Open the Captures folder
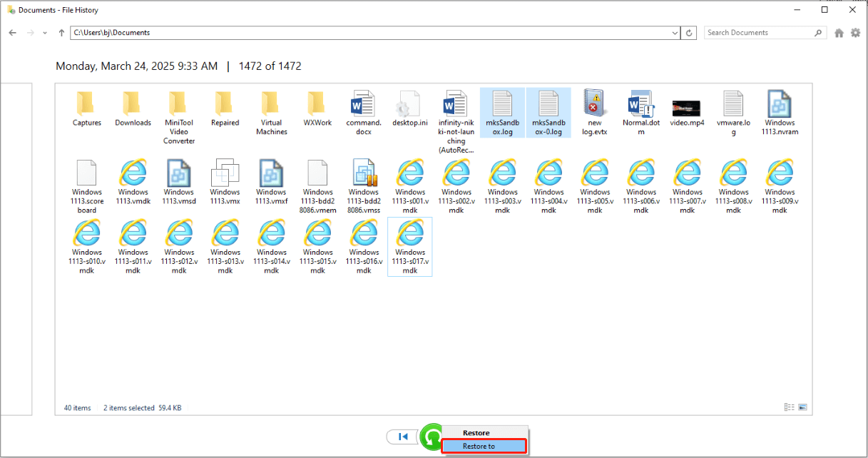868x458 pixels. pyautogui.click(x=86, y=108)
